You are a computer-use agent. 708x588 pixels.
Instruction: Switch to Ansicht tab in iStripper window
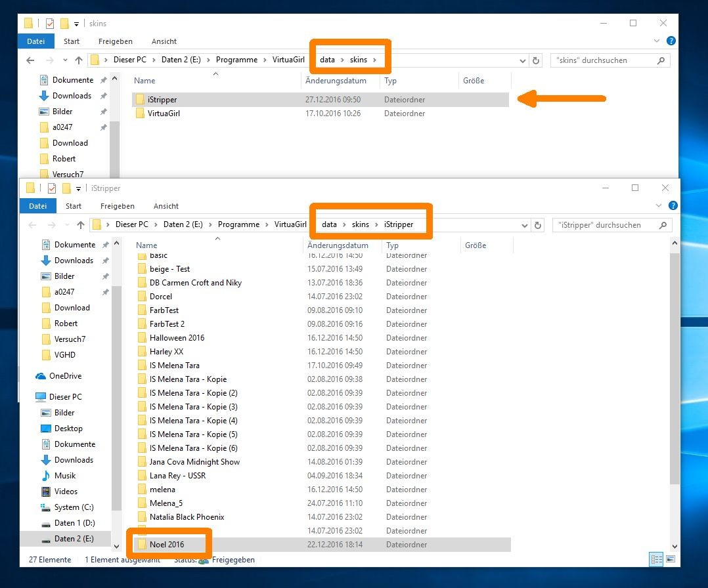click(x=166, y=206)
